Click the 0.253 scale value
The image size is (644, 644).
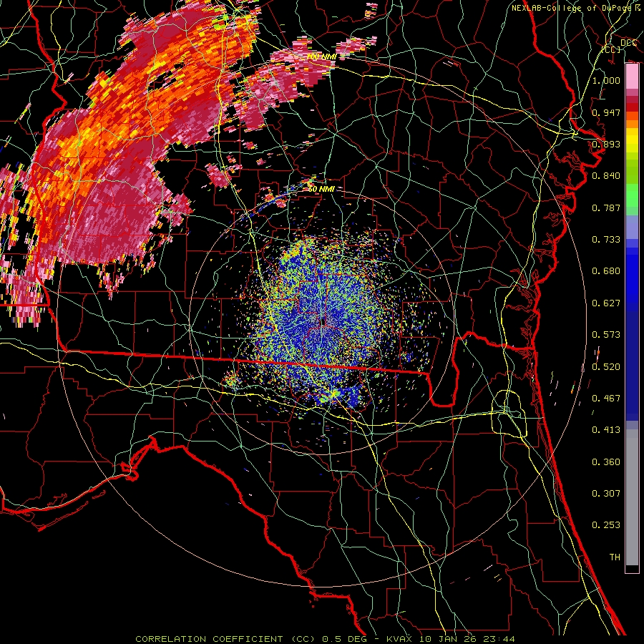click(606, 525)
